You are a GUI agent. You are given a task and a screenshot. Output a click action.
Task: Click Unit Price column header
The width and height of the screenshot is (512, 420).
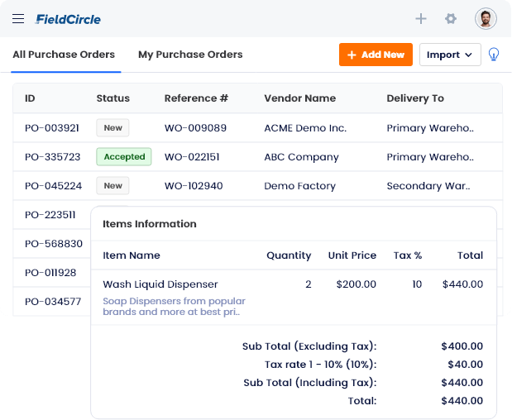click(352, 255)
